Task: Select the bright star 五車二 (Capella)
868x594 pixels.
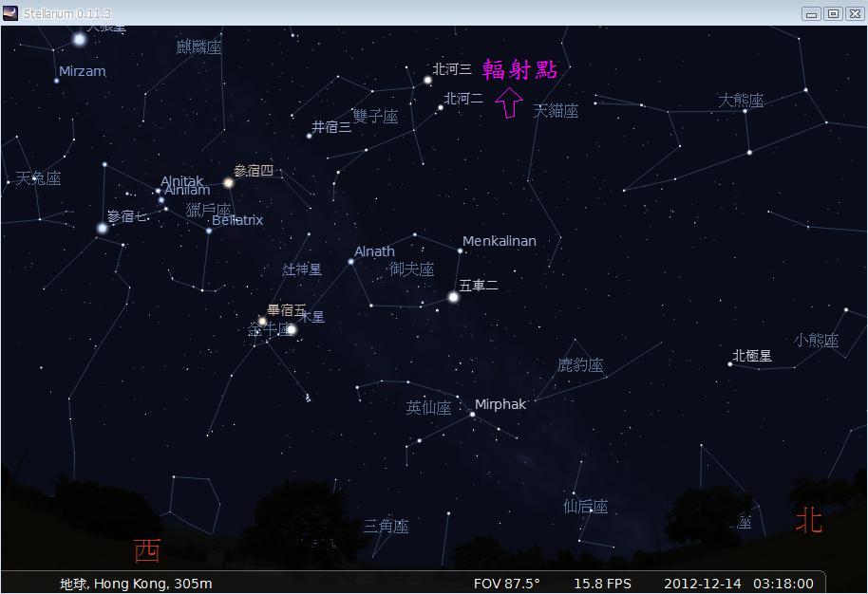Action: [x=453, y=297]
